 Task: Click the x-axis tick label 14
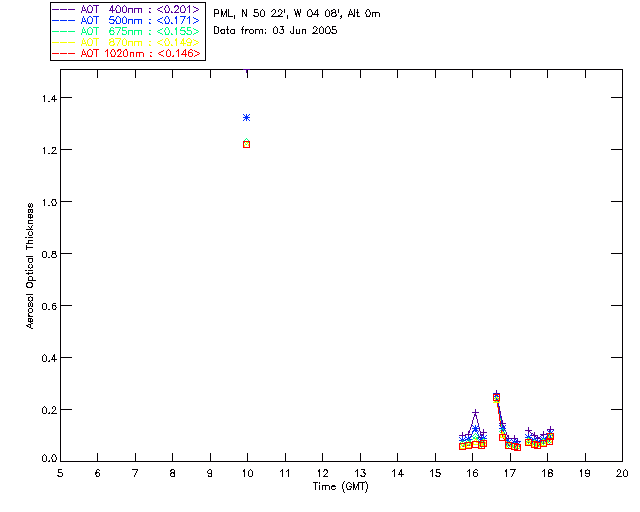398,473
